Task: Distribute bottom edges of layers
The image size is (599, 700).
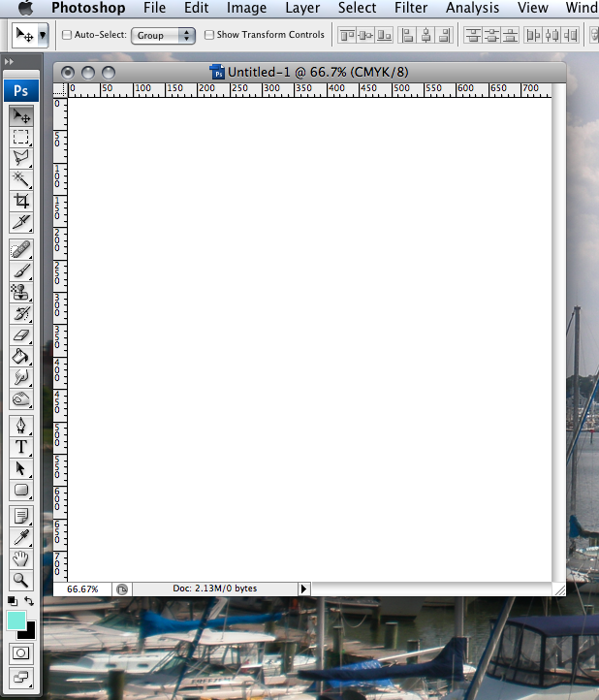Action: click(510, 35)
